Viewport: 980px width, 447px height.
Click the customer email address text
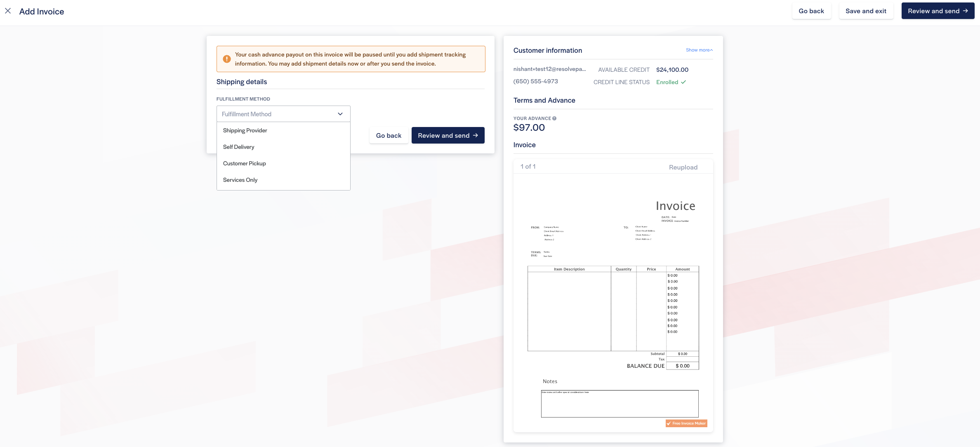[x=549, y=69]
